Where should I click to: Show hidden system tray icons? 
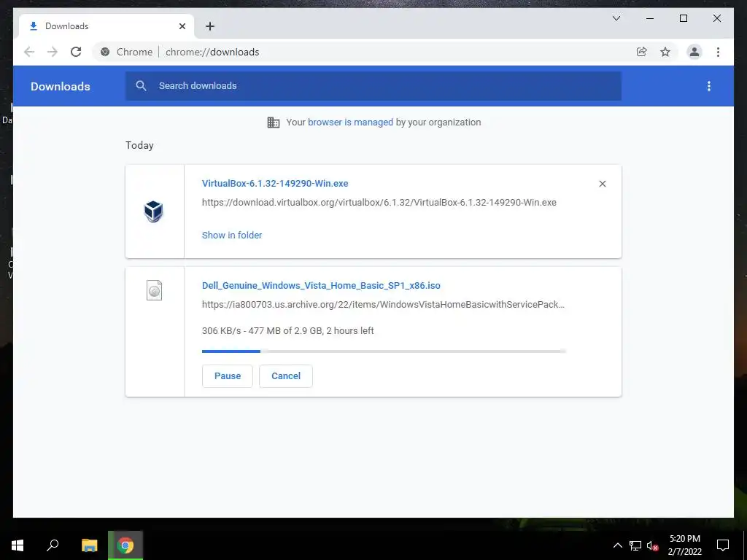[617, 545]
